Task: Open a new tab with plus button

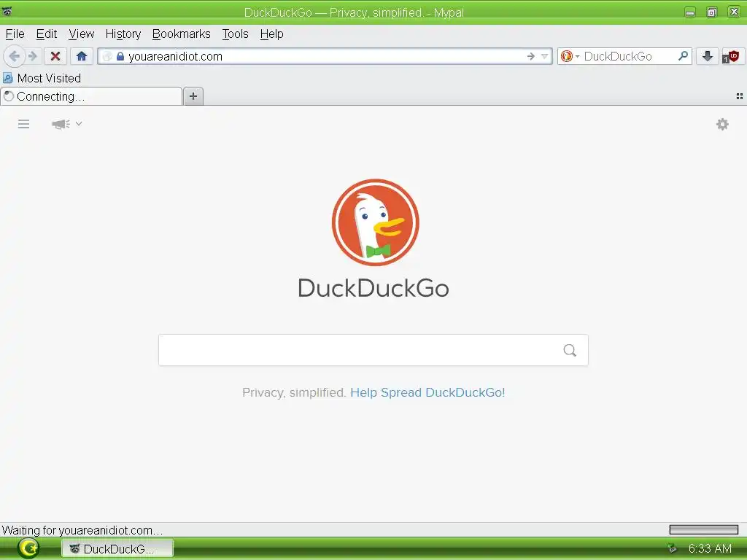Action: coord(193,96)
